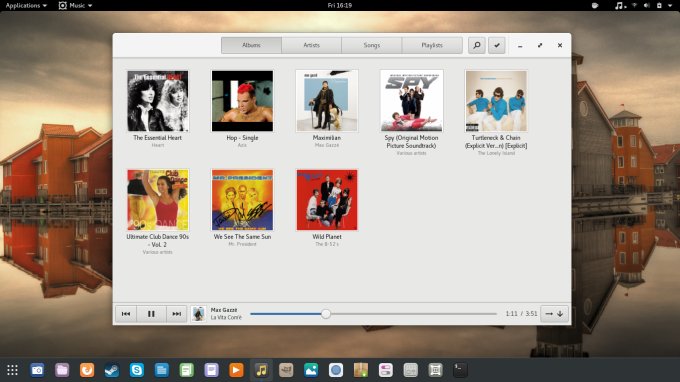This screenshot has height=382, width=680.
Task: Maximize the Music window
Action: [540, 45]
